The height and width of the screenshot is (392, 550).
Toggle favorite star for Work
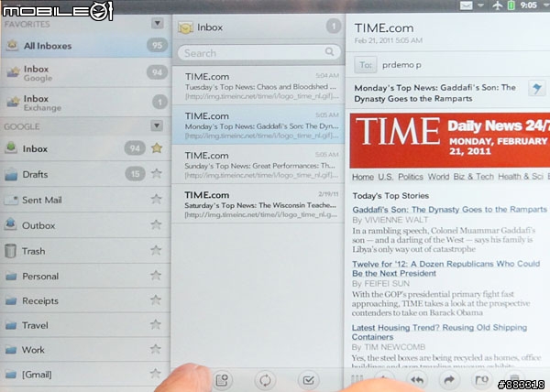pyautogui.click(x=156, y=349)
